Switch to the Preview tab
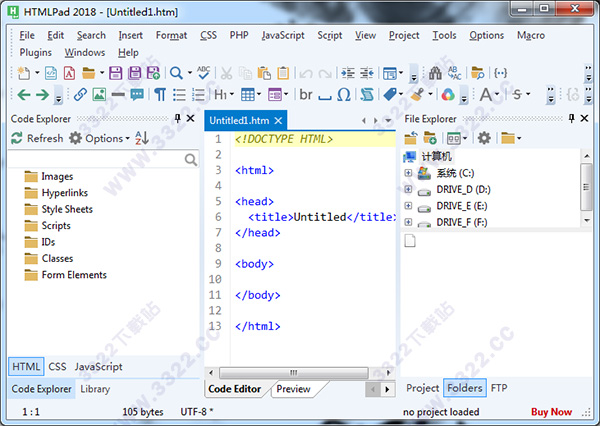 293,389
